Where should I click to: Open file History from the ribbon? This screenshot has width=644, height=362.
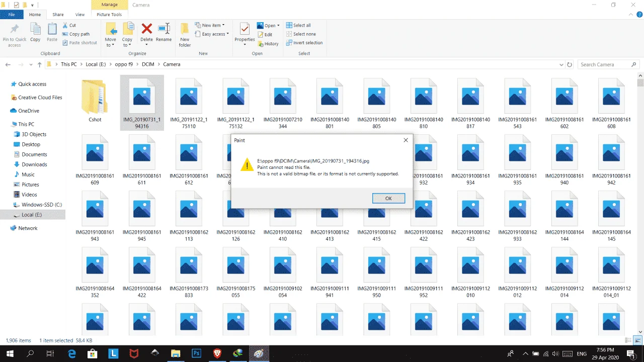point(268,44)
